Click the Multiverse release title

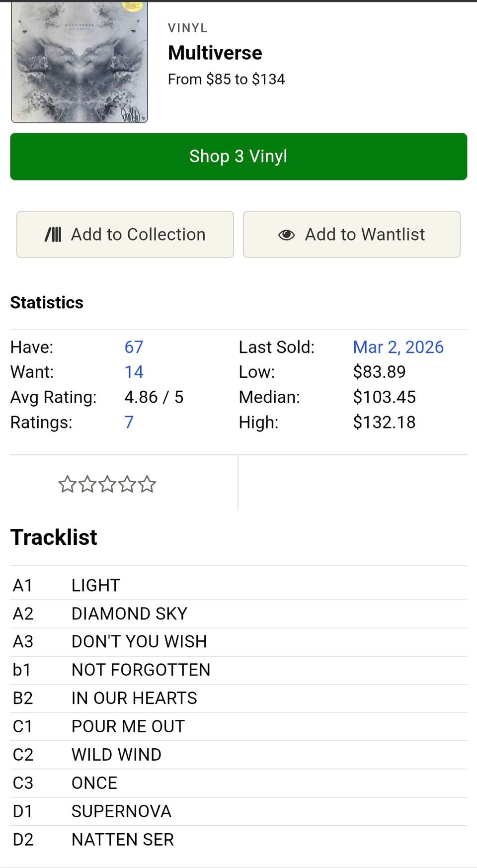(x=215, y=53)
